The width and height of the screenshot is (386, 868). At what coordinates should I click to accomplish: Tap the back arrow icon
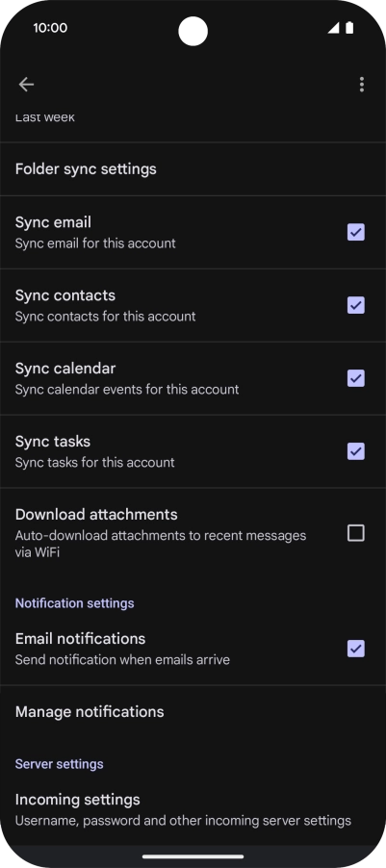[x=26, y=84]
